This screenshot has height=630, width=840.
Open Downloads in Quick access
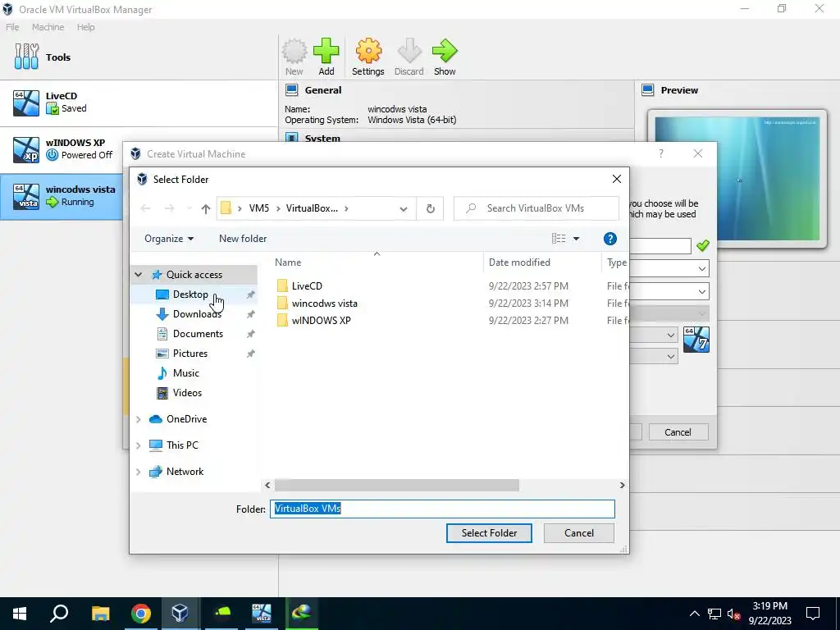point(197,314)
